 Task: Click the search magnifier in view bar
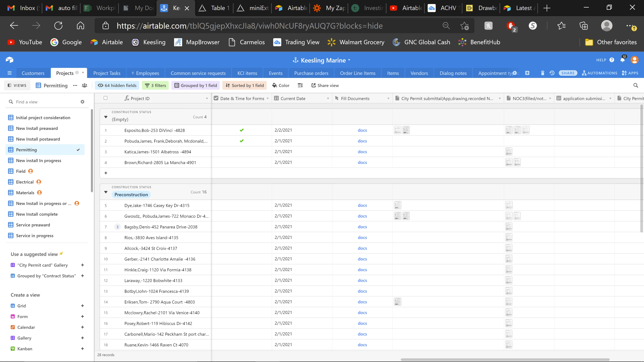tap(636, 85)
